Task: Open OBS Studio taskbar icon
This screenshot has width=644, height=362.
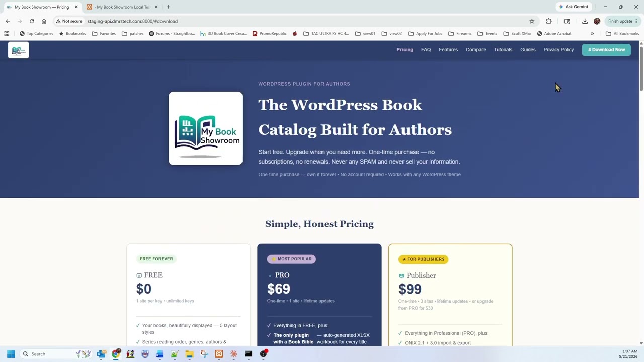Action: 263,354
